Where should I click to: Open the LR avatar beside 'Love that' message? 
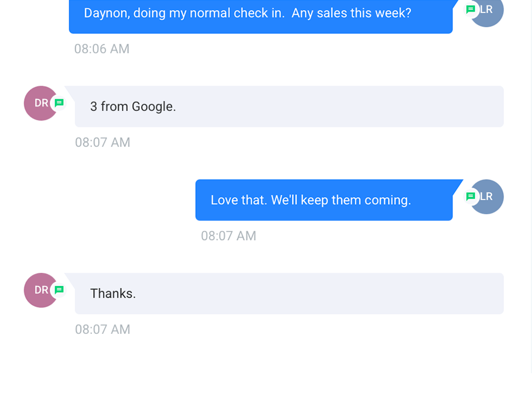488,197
